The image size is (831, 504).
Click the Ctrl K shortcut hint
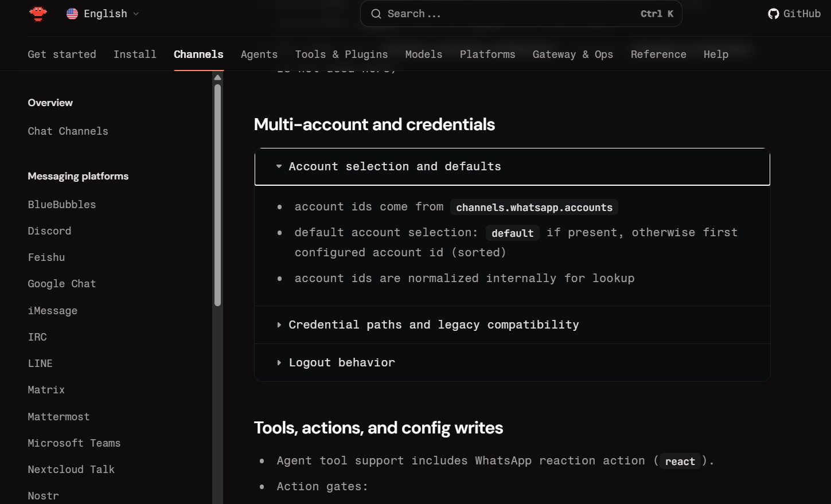click(657, 14)
